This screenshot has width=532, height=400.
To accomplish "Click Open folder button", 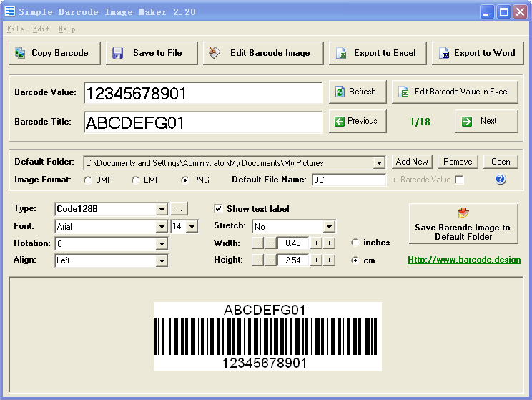I will 501,162.
